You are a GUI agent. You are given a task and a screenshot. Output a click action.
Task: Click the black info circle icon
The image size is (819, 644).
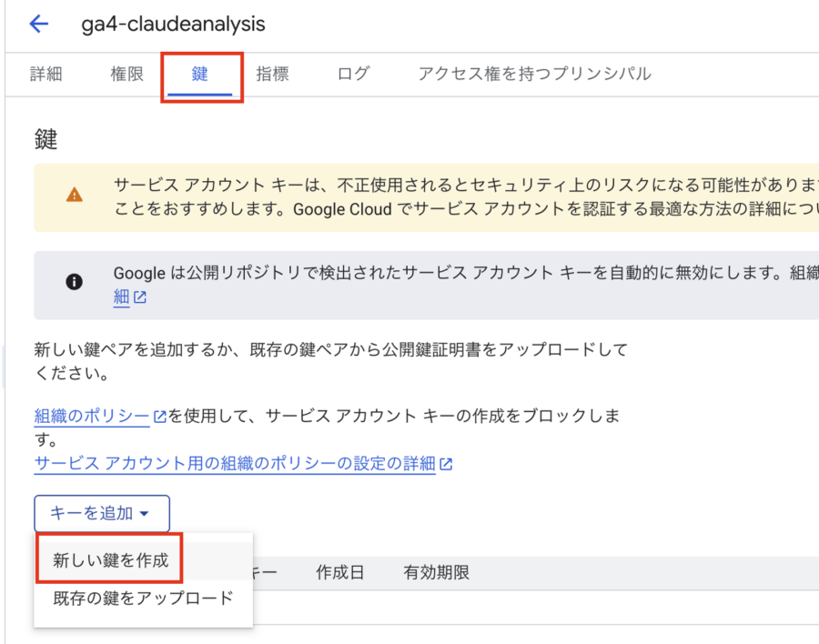tap(74, 282)
